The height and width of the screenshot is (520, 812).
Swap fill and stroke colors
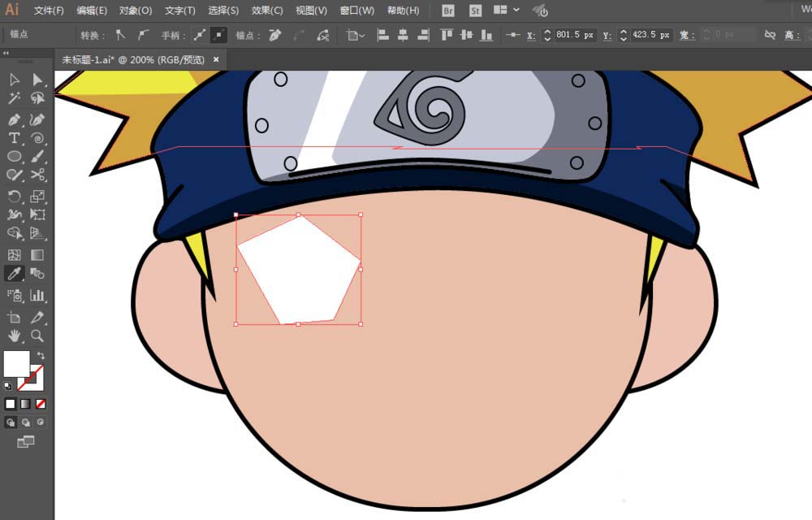(41, 355)
